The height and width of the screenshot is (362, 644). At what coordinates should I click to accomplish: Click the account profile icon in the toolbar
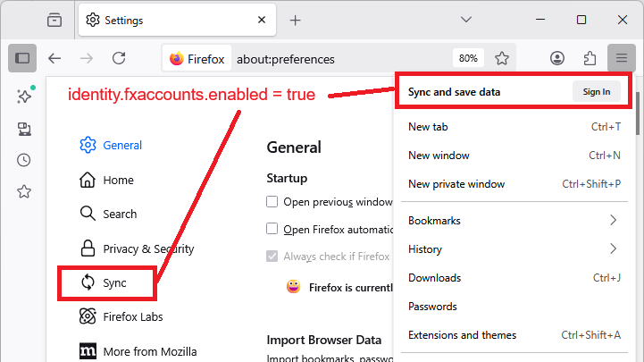point(557,59)
